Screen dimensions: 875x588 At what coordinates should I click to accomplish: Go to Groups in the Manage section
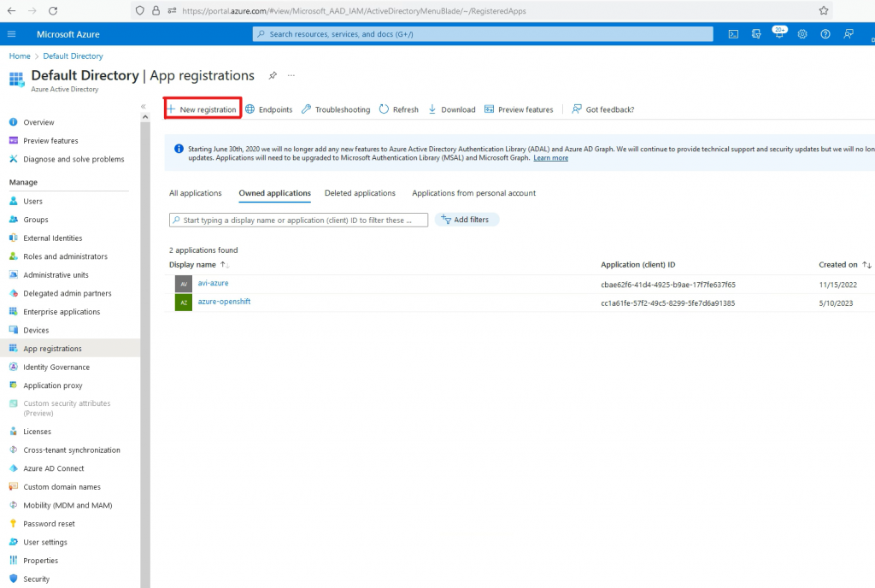(x=36, y=220)
